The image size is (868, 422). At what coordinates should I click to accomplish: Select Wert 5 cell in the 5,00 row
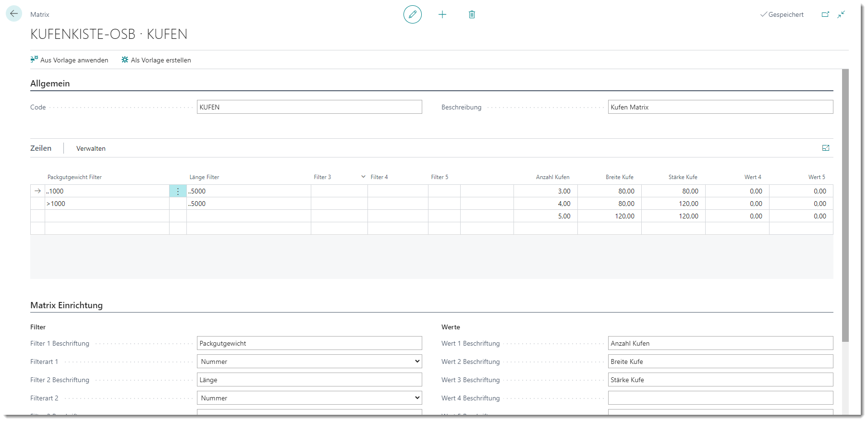pyautogui.click(x=801, y=216)
